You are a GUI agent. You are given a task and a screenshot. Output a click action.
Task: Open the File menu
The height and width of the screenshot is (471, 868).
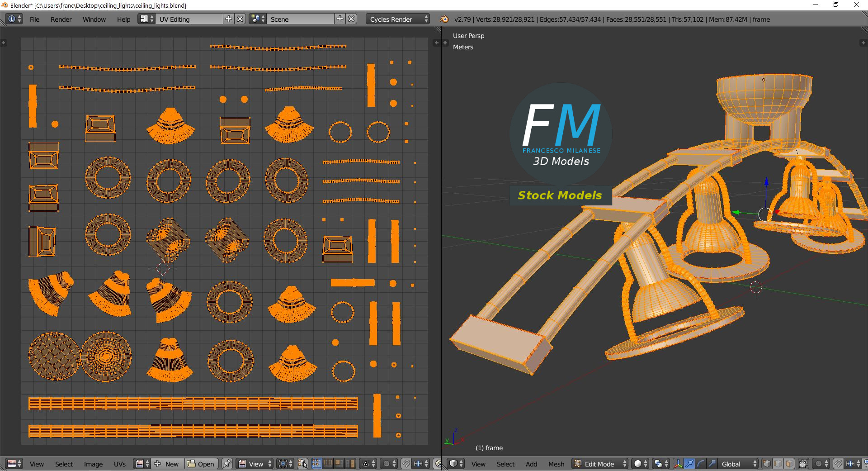34,19
